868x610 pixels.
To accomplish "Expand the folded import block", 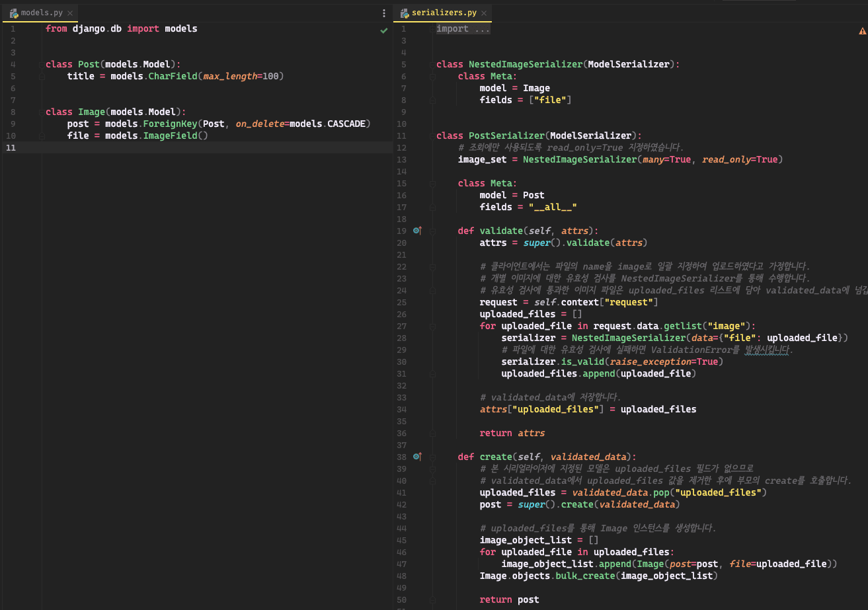I will [x=463, y=29].
